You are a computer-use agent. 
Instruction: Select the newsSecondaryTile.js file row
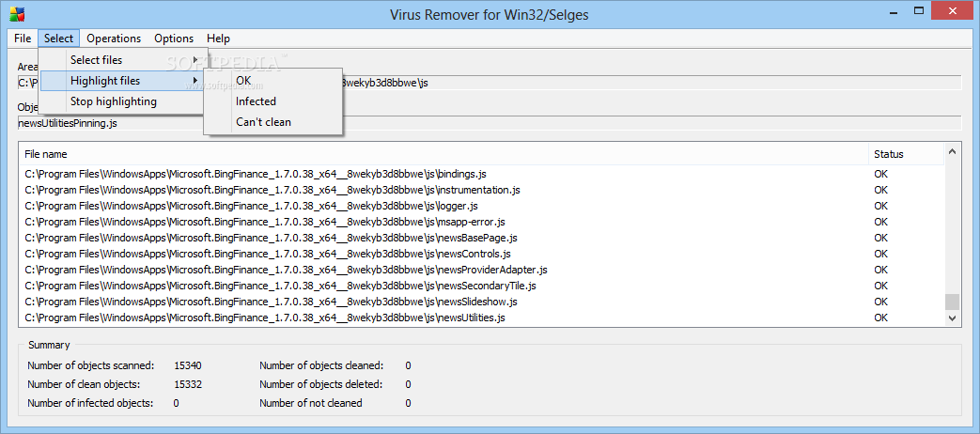click(x=481, y=286)
